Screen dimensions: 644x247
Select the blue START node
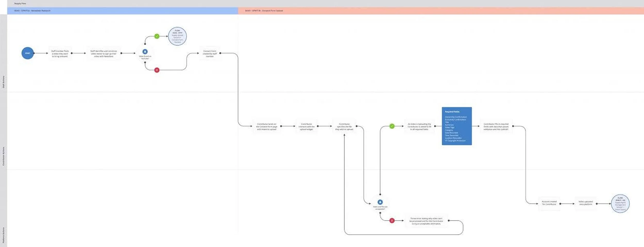click(x=28, y=53)
